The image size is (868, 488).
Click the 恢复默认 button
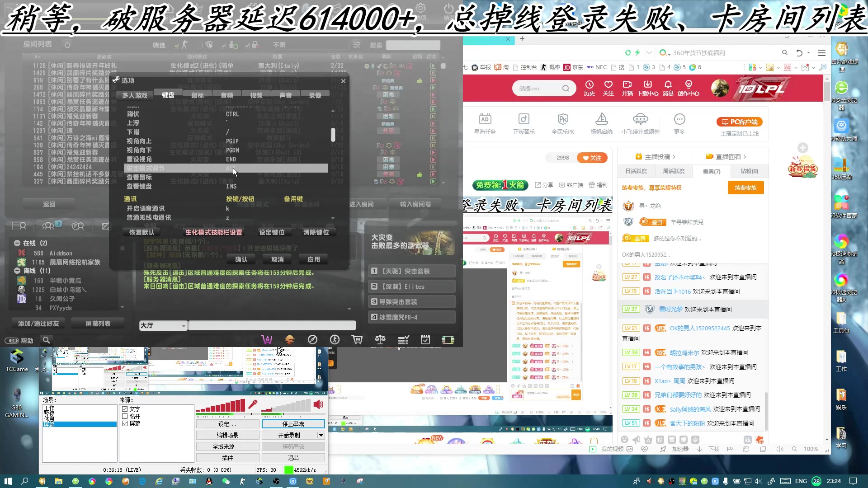[x=142, y=232]
